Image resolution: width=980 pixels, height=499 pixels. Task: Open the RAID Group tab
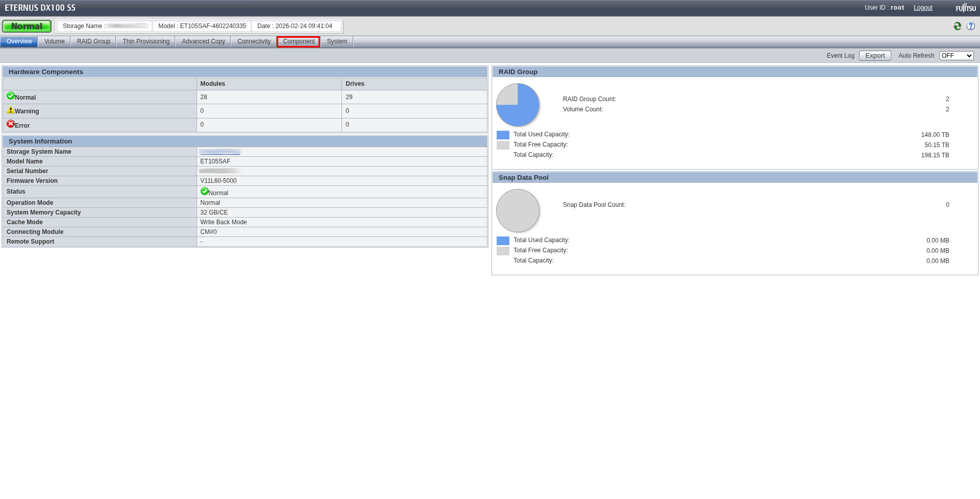93,41
